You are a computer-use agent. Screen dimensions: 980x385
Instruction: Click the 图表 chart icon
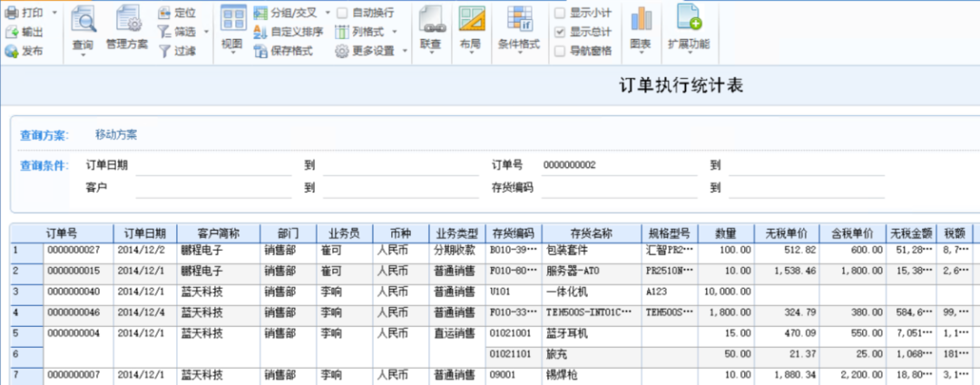[x=641, y=19]
